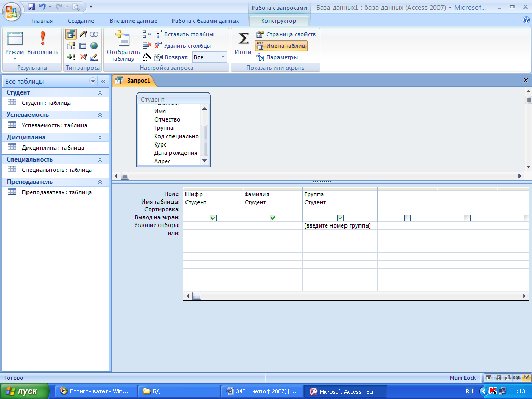
Task: Click the design view icon in status bar
Action: coord(527,378)
